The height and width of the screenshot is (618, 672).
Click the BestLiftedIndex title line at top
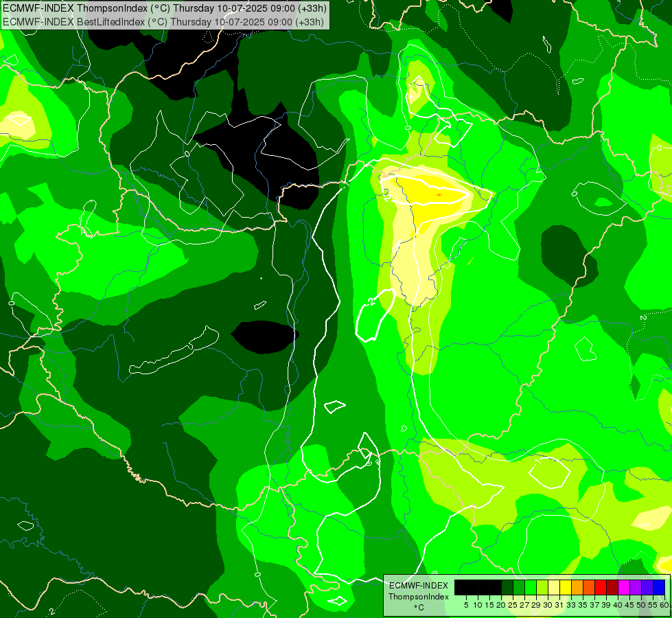point(163,22)
